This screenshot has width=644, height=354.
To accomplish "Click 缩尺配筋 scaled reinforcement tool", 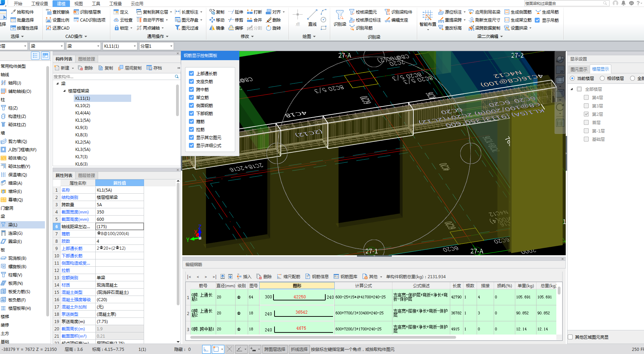I will pos(288,276).
